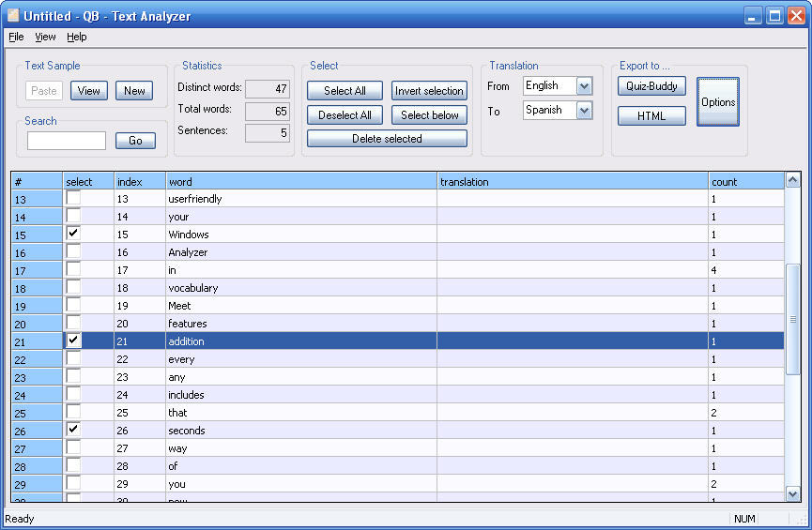Screen dimensions: 812x530
Task: Select the word 'vocabulary' cell
Action: tap(301, 288)
